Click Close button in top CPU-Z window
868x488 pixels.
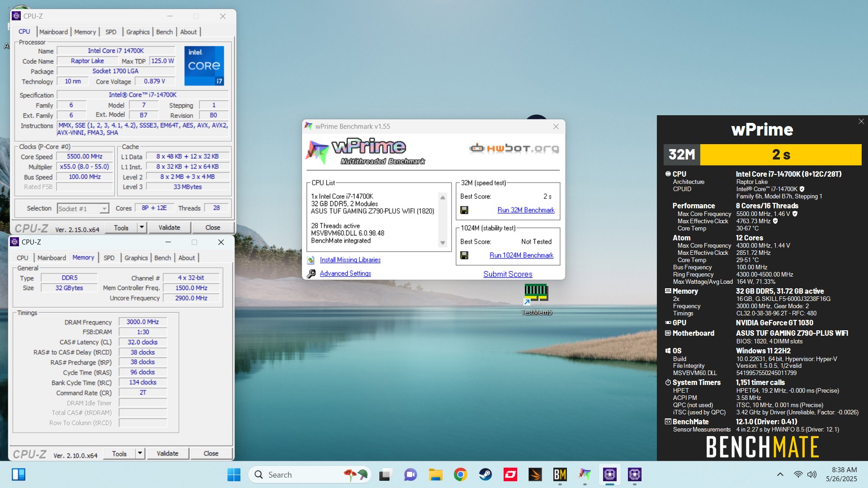point(212,227)
